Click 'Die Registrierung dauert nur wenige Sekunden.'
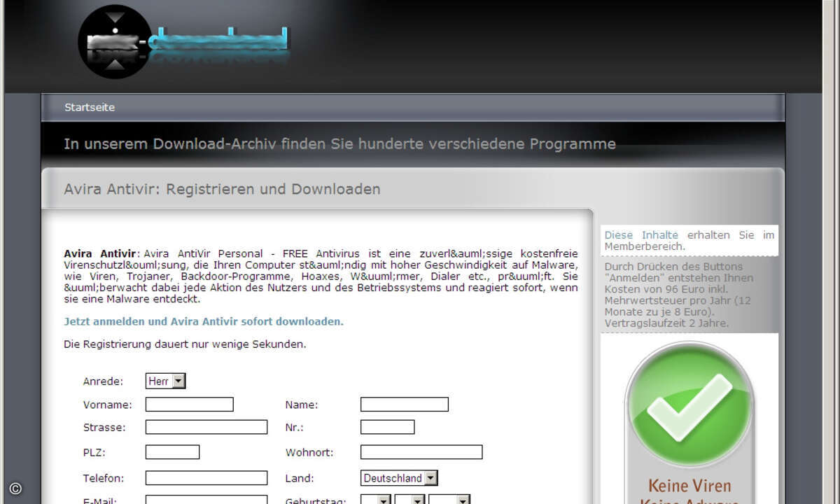This screenshot has height=504, width=840. point(185,344)
